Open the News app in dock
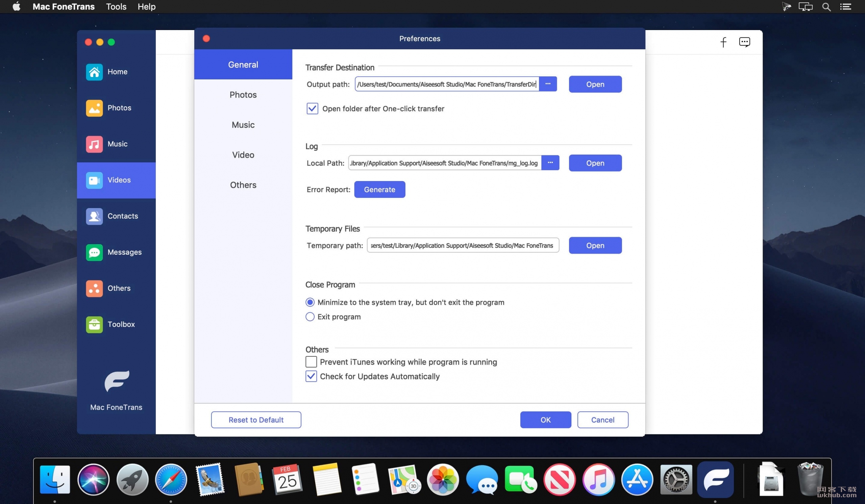Image resolution: width=865 pixels, height=504 pixels. 560,479
